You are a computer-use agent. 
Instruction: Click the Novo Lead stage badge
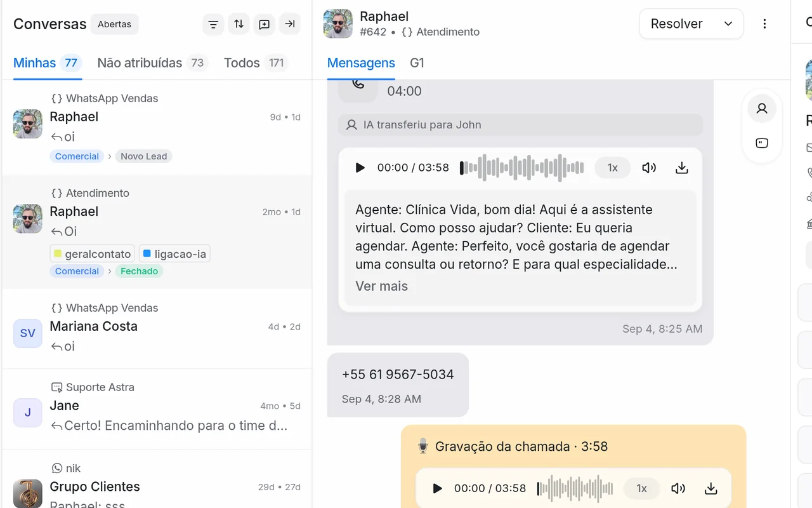144,156
